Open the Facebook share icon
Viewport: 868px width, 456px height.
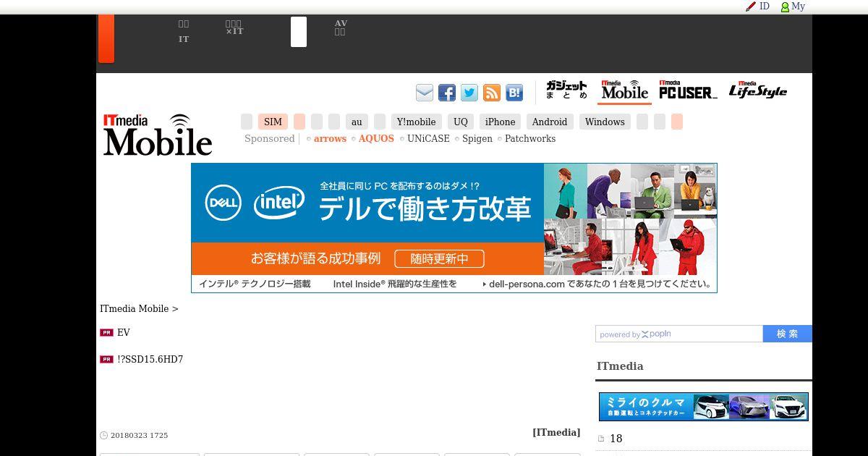point(447,93)
